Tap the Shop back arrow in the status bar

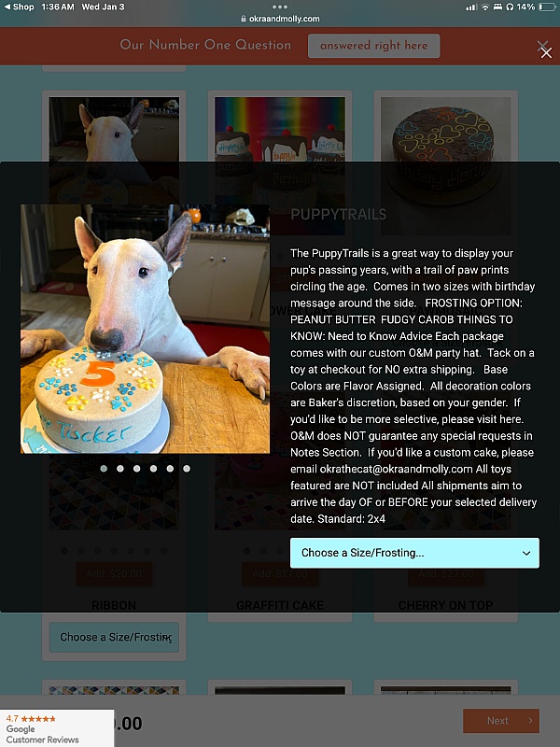point(19,7)
